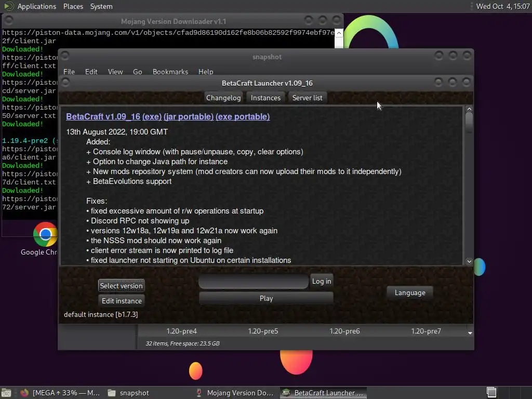This screenshot has height=399, width=532.
Task: Click the show desktop icon in bottom panel
Action: (x=6, y=393)
